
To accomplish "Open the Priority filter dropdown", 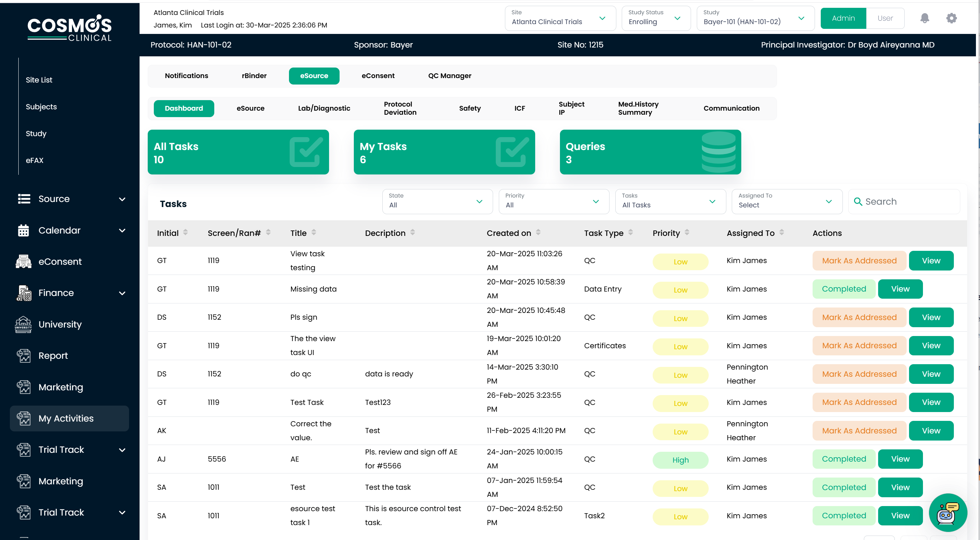I will [553, 202].
